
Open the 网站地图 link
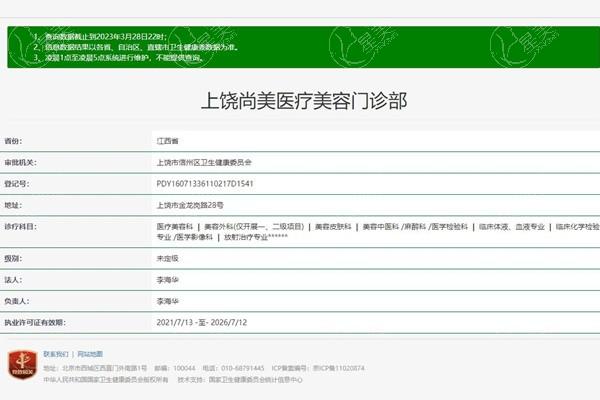pos(90,354)
